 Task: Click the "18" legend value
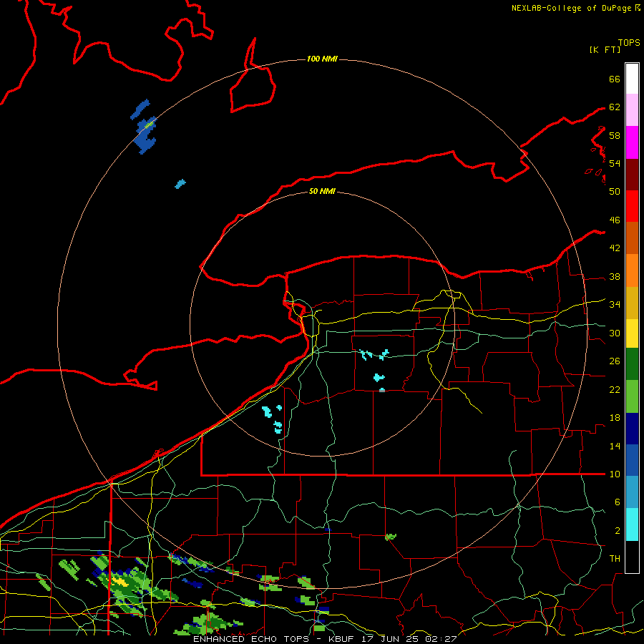[x=615, y=418]
